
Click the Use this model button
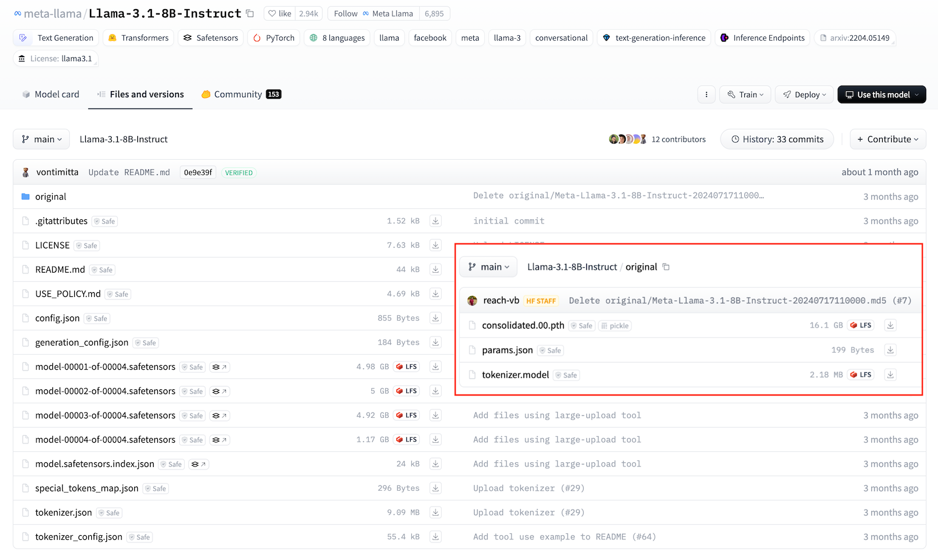point(882,95)
